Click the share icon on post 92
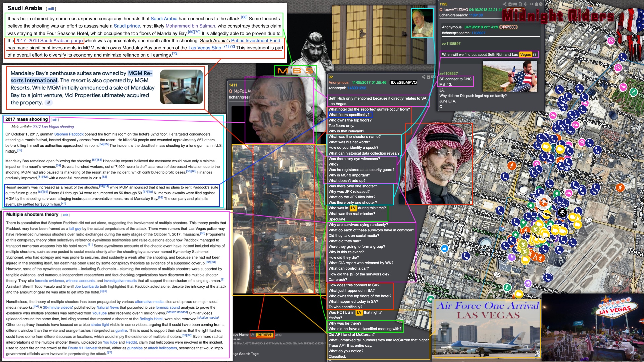The height and width of the screenshot is (362, 644). [423, 77]
